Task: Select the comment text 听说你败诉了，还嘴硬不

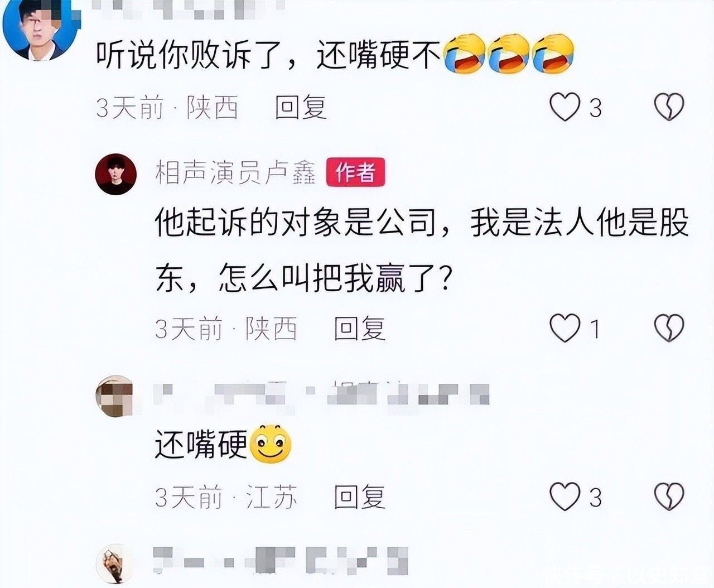Action: tap(269, 55)
